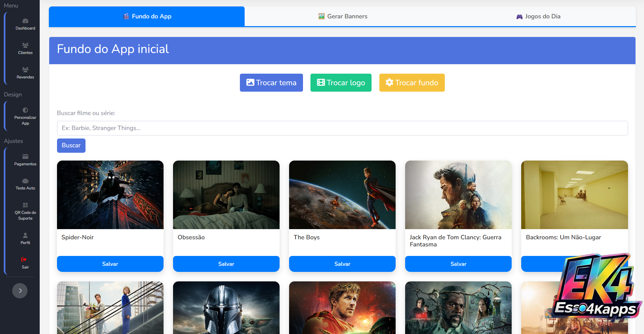Click the red Sair logout icon
644x334 pixels.
pyautogui.click(x=24, y=259)
